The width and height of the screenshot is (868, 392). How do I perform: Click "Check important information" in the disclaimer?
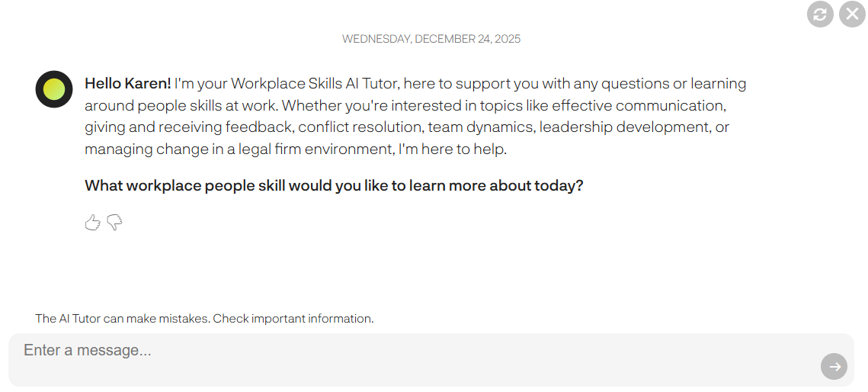click(x=293, y=319)
